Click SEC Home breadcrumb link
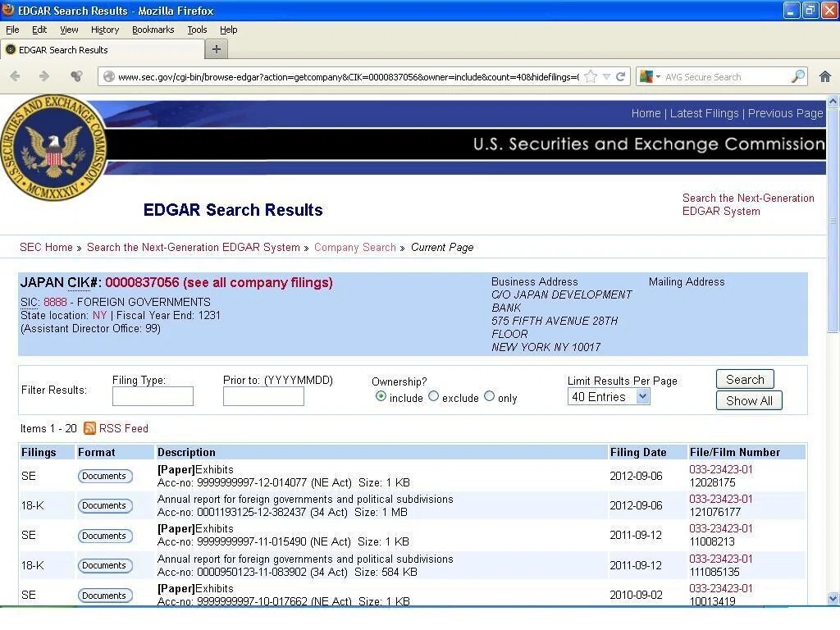 [46, 247]
